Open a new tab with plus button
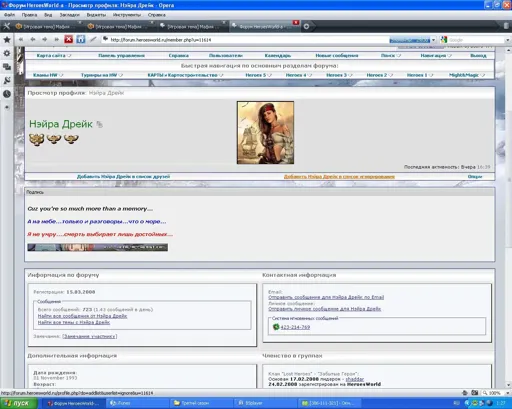 coord(306,26)
